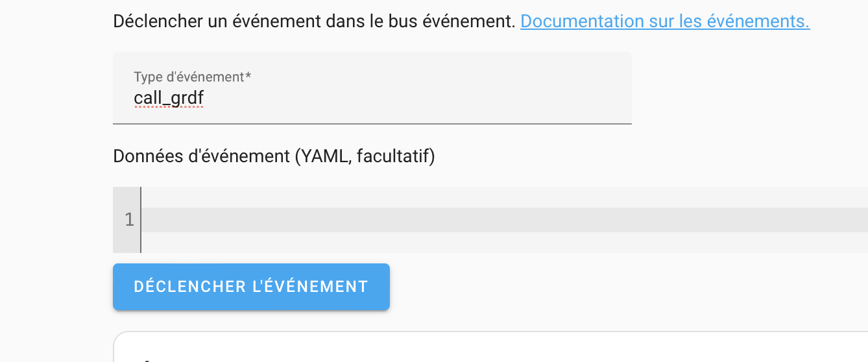This screenshot has height=362, width=868.
Task: Click the required asterisk after Type d'événement
Action: (x=248, y=75)
